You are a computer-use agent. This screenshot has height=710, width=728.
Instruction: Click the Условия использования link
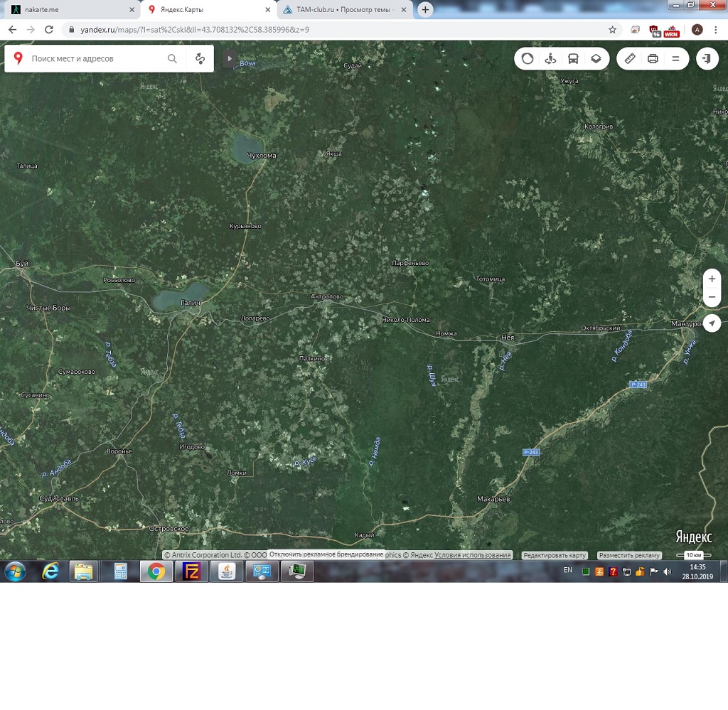(x=473, y=555)
